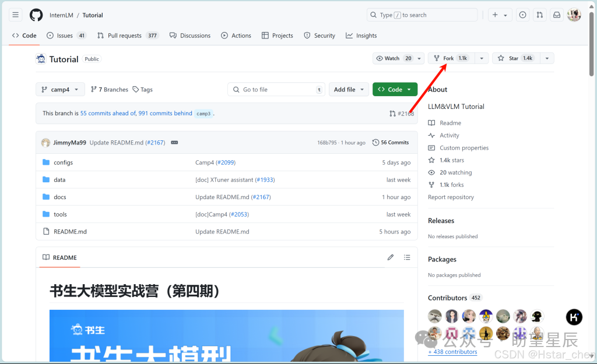
Task: Go to the Discussions tab
Action: tap(190, 36)
